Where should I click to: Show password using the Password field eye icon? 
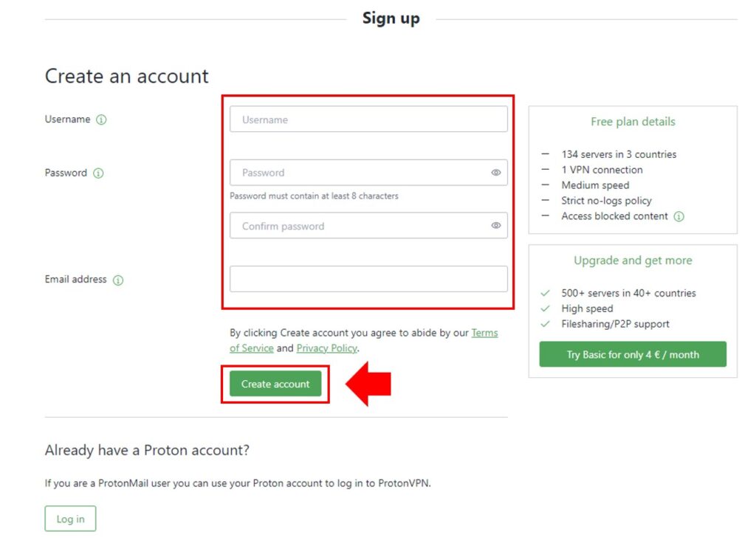click(x=496, y=173)
